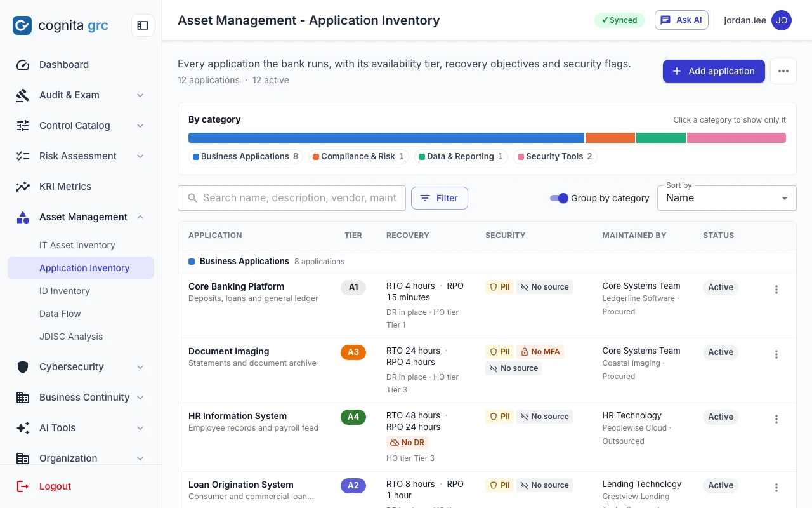Click the Add application button

click(x=714, y=71)
